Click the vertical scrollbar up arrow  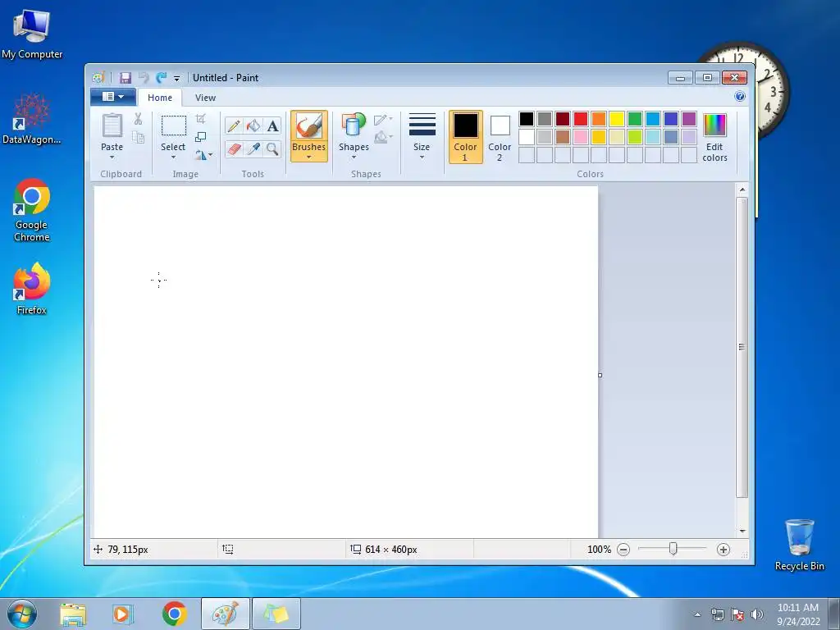(x=742, y=189)
